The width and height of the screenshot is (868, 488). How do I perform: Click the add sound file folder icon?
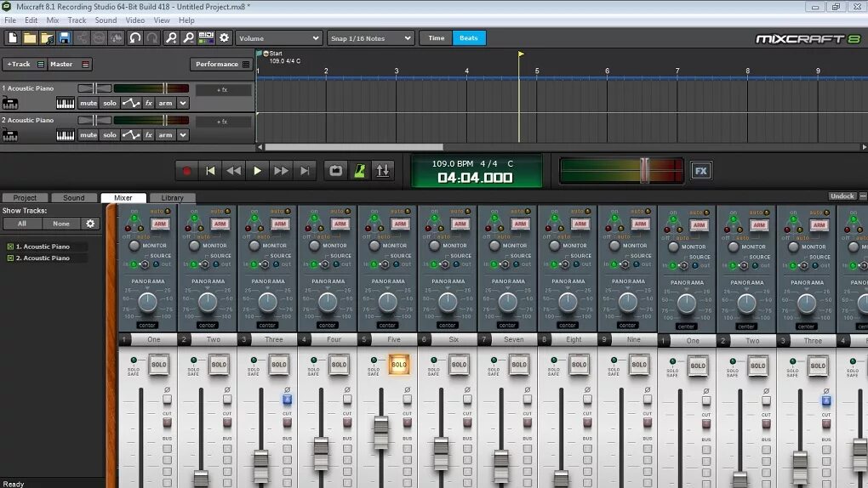(x=47, y=37)
